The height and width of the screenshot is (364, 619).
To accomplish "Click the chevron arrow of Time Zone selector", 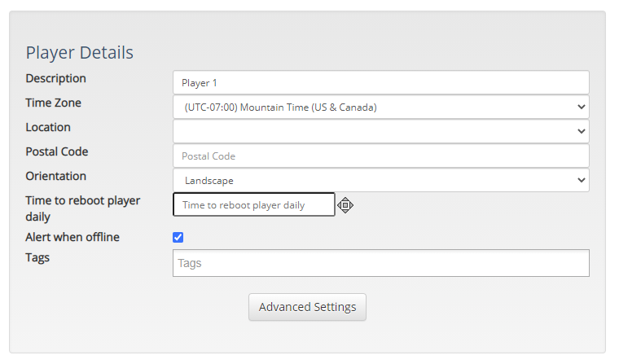I will pos(581,107).
